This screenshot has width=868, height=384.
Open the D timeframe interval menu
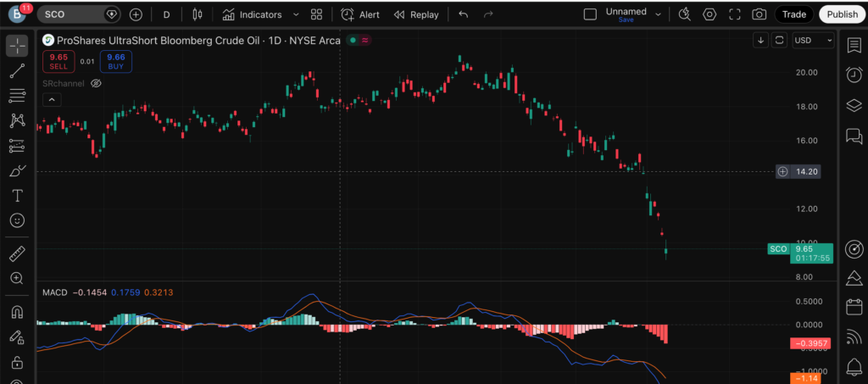tap(166, 14)
